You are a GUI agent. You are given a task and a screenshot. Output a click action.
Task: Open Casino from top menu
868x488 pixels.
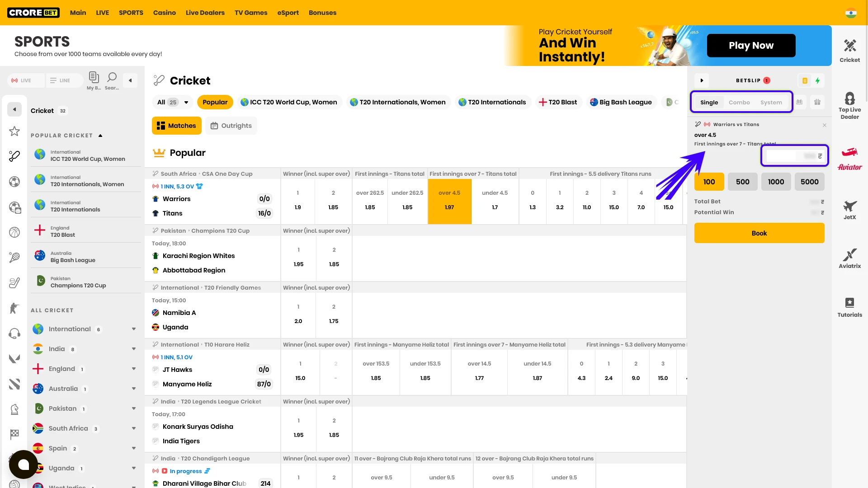(164, 13)
